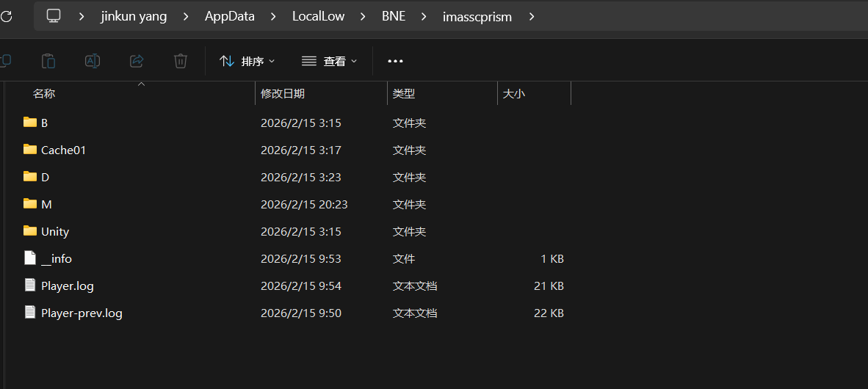868x389 pixels.
Task: Click 文件夹 type in Unity row
Action: coord(409,231)
